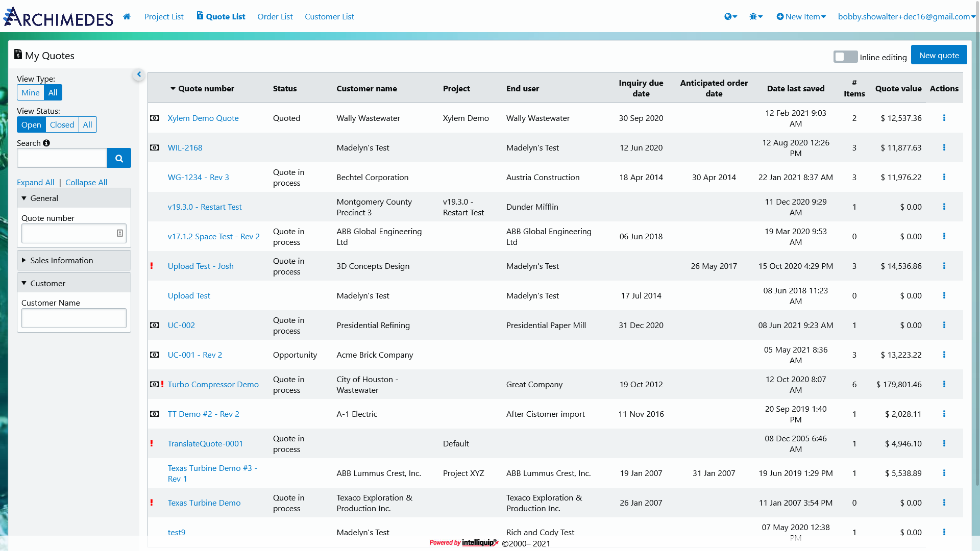Viewport: 980px width, 551px height.
Task: Click the search magnifier button
Action: [x=119, y=158]
